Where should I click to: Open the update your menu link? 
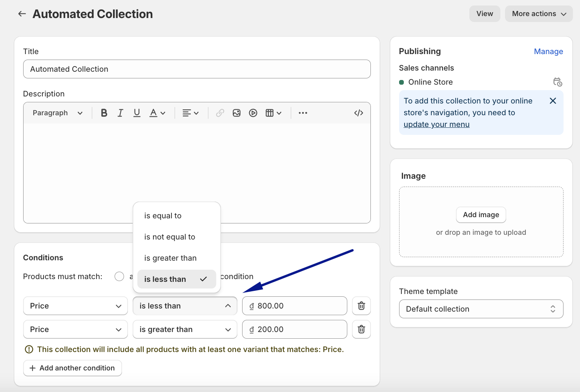tap(436, 124)
